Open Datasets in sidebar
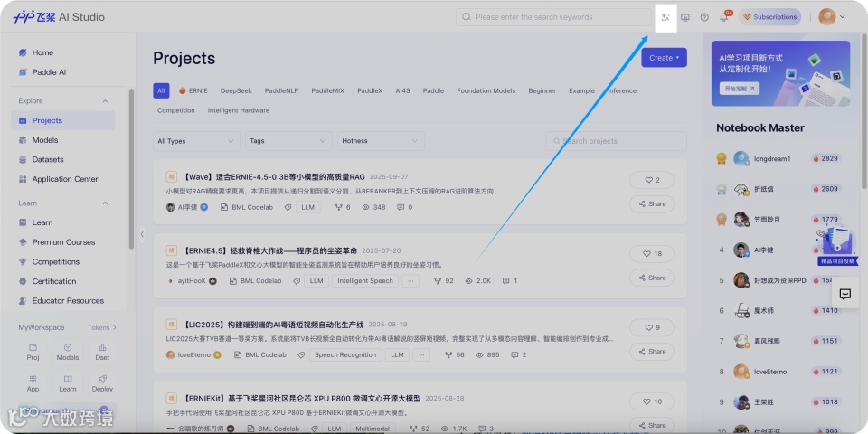Screen dimensions: 868x434 click(48, 159)
